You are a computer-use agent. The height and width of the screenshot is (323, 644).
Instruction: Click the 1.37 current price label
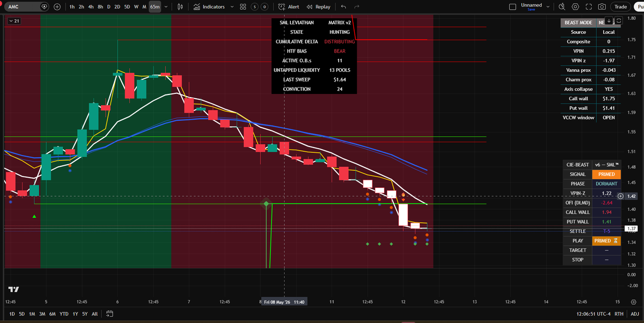632,229
